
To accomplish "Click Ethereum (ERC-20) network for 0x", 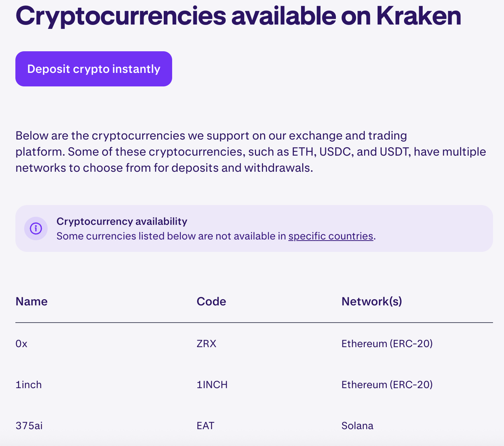I will [387, 343].
